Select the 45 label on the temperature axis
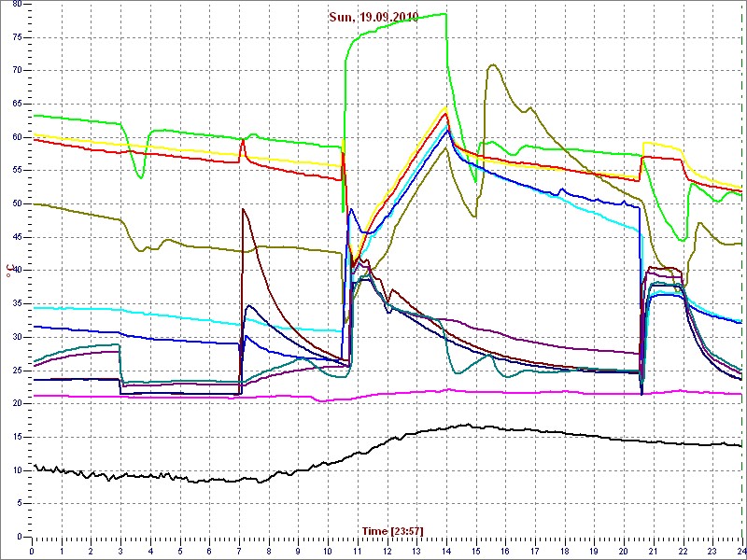This screenshot has height=560, width=747. point(16,237)
